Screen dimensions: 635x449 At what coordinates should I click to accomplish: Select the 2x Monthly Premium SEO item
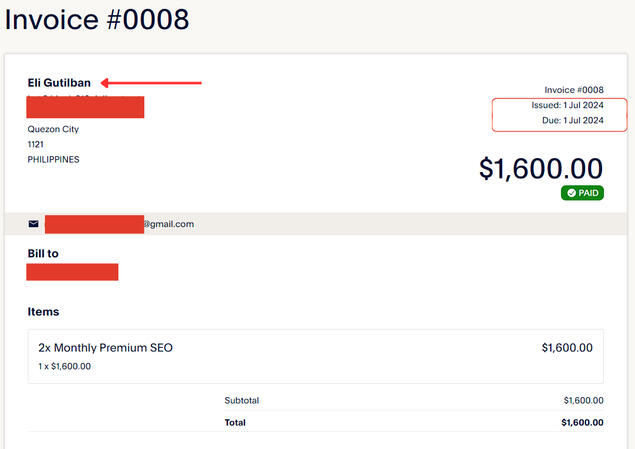coord(106,348)
